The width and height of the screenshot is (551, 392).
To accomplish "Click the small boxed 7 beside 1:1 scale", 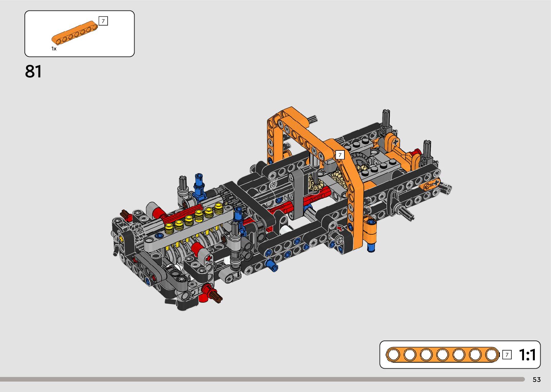I will (507, 355).
